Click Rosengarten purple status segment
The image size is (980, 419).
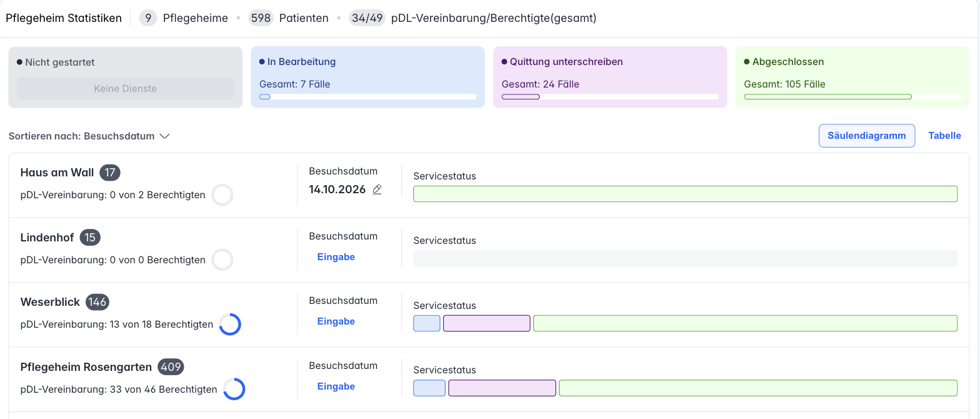[502, 388]
